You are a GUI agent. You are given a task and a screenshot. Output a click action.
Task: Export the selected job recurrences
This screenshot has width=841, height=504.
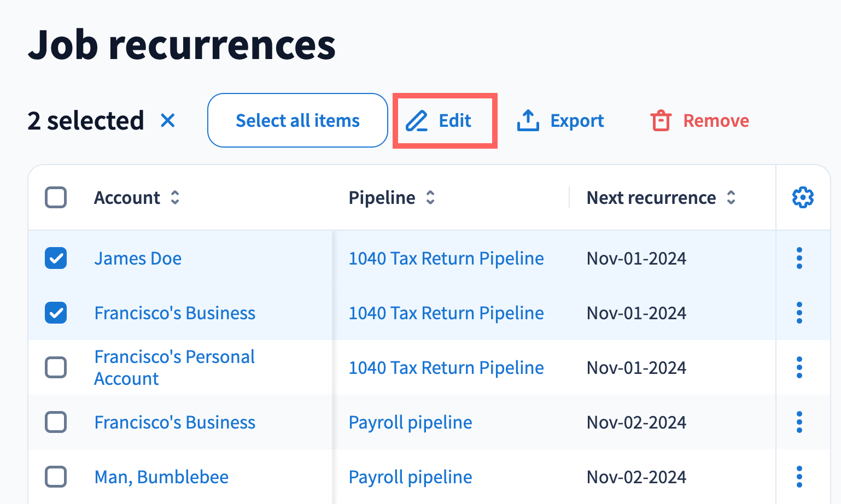tap(560, 121)
